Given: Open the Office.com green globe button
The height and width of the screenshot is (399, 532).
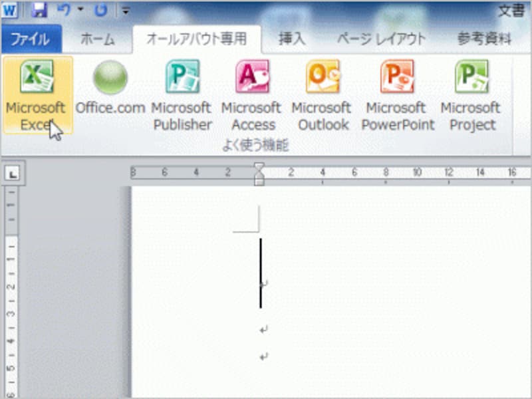Looking at the screenshot, I should click(x=110, y=88).
